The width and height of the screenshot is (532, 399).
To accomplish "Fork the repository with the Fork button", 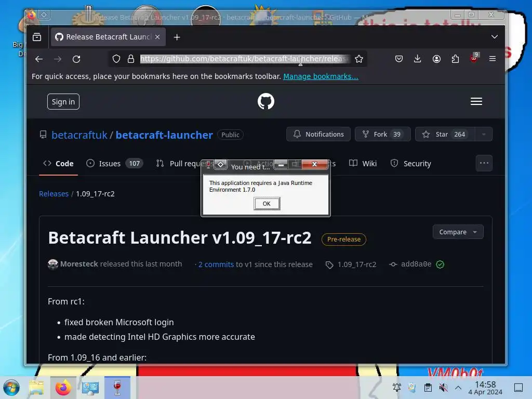I will tap(383, 135).
